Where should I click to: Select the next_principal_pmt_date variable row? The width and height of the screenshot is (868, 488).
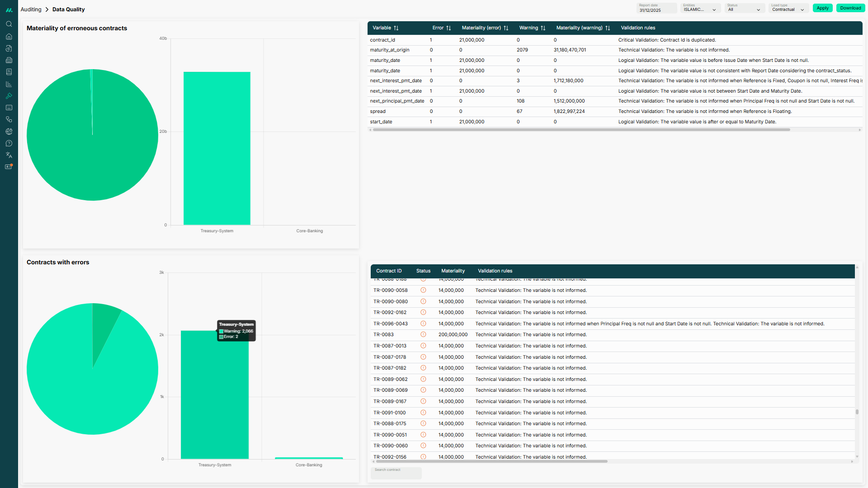coord(615,101)
